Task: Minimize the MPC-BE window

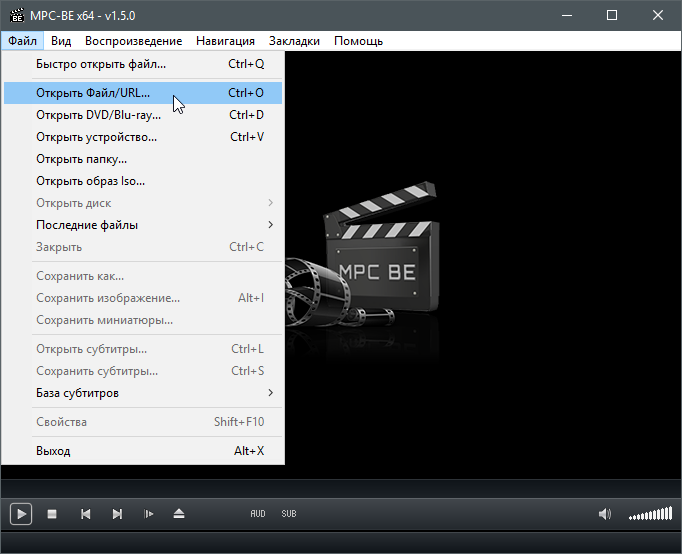Action: click(x=567, y=15)
